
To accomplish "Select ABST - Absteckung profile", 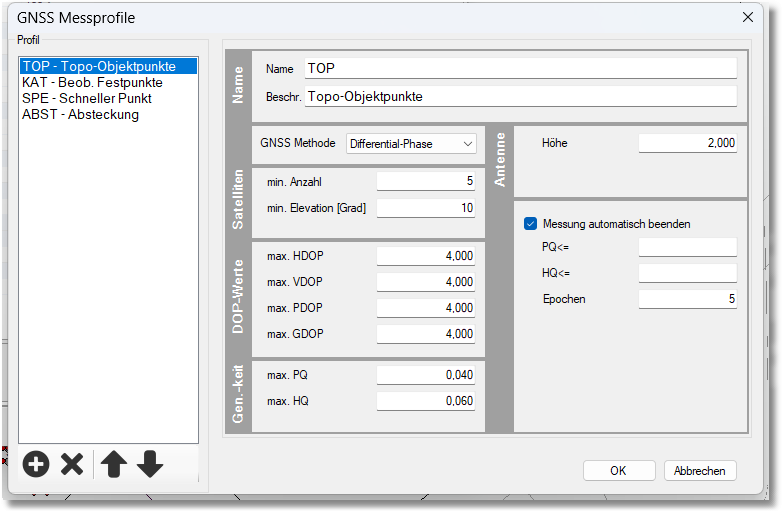I will click(x=80, y=114).
